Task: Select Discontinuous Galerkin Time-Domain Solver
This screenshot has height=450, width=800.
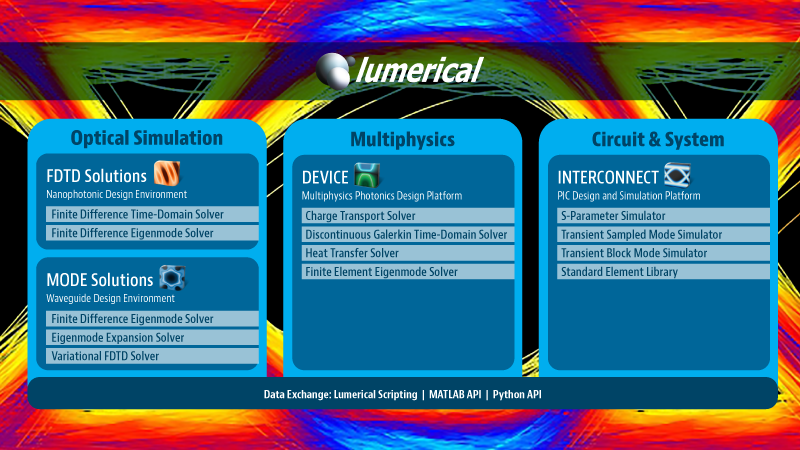Action: coord(408,235)
